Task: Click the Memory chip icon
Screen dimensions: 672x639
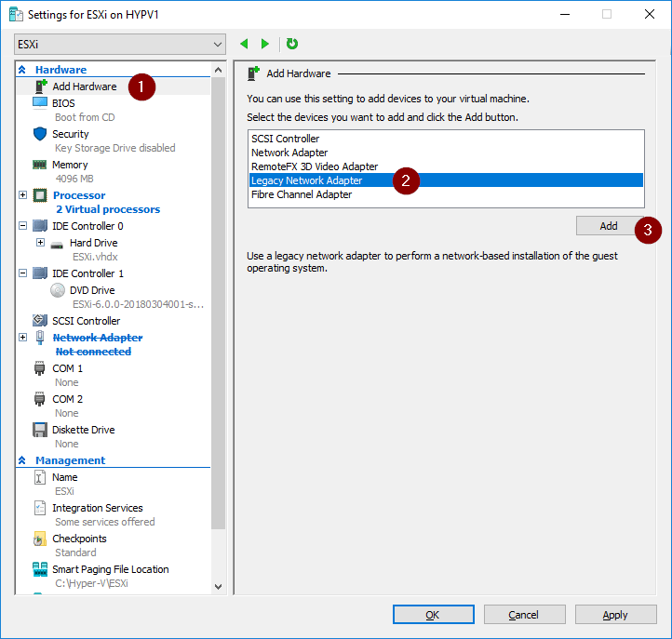Action: (40, 165)
